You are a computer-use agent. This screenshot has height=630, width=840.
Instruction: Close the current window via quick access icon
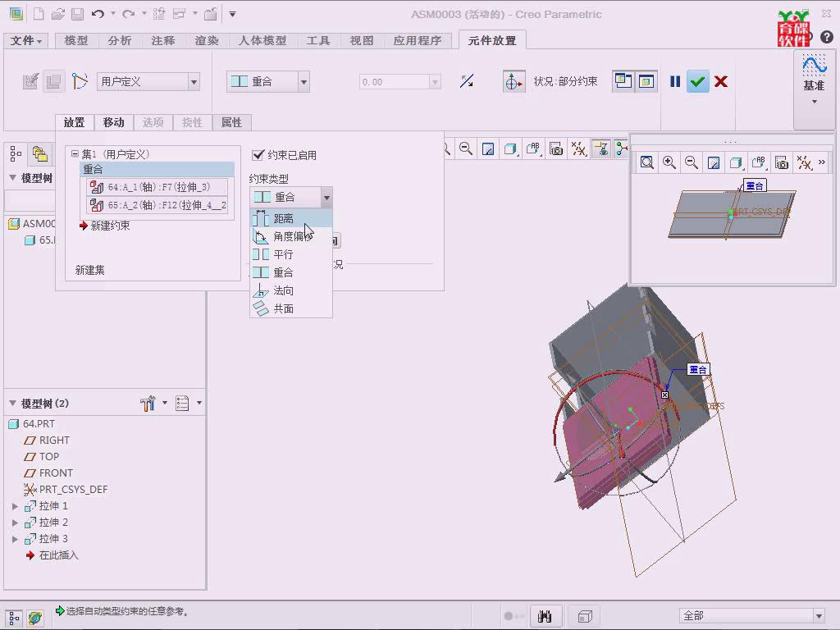[211, 14]
